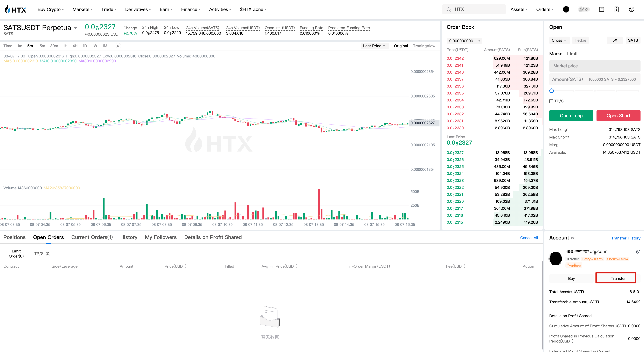Click the Buy button in Account

(571, 278)
